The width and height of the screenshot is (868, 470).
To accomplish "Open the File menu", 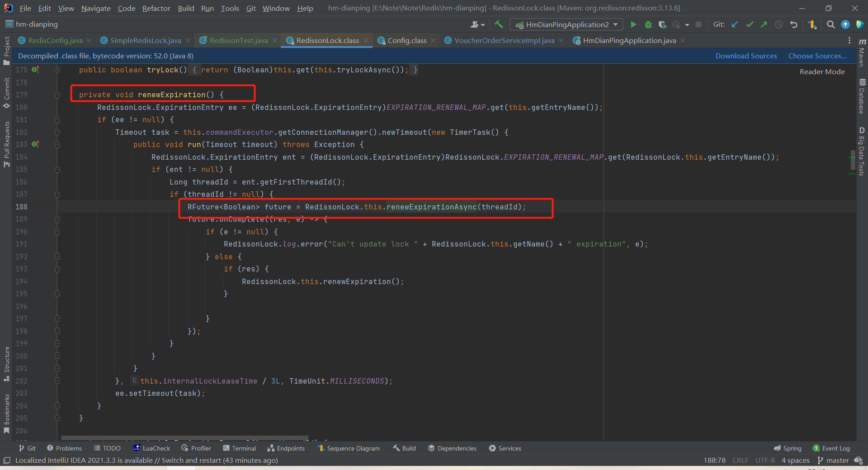I will (x=25, y=8).
